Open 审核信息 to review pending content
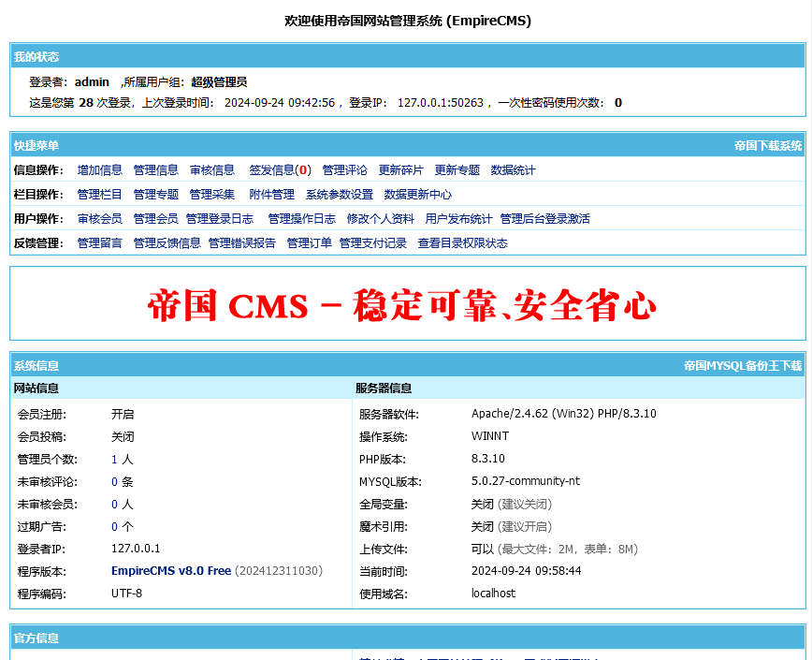This screenshot has width=812, height=660. (x=210, y=169)
